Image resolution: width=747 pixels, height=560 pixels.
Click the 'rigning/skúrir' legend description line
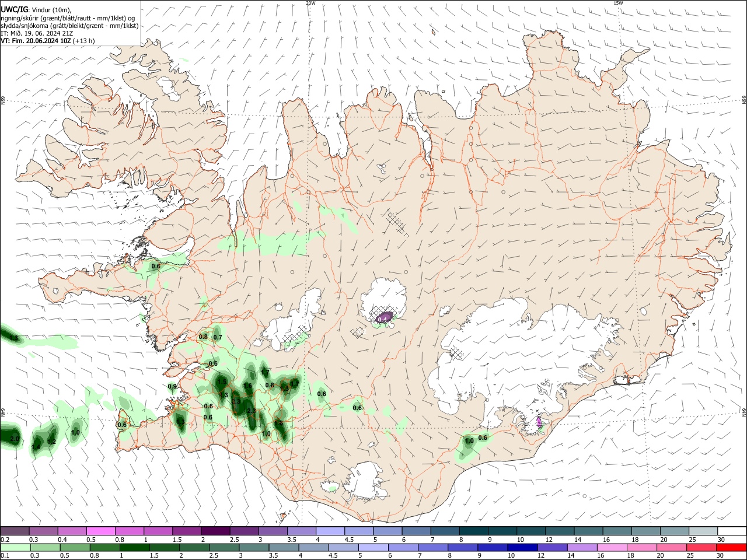[68, 18]
